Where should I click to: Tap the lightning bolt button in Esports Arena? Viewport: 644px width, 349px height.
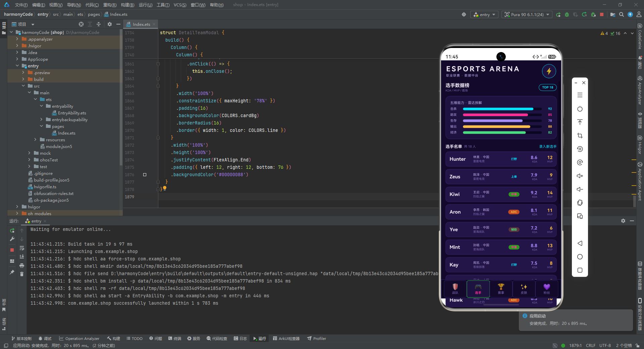click(x=549, y=71)
